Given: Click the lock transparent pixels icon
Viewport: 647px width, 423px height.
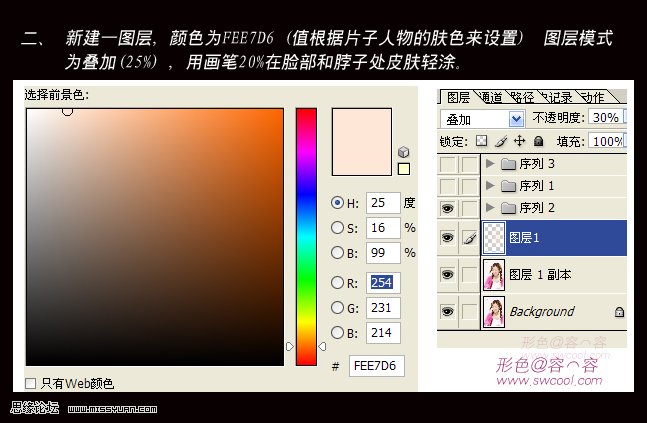Looking at the screenshot, I should click(x=481, y=141).
